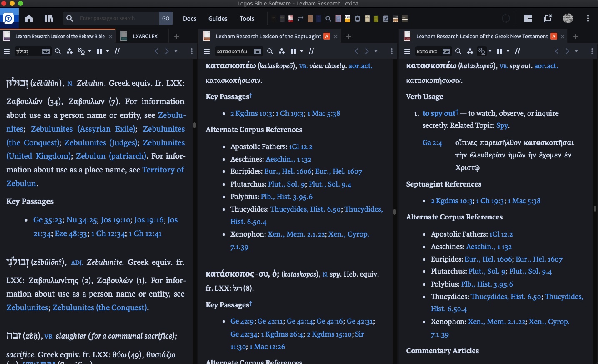
Task: Click the Find magnifying glass in the Greek NT panel
Action: (x=458, y=51)
